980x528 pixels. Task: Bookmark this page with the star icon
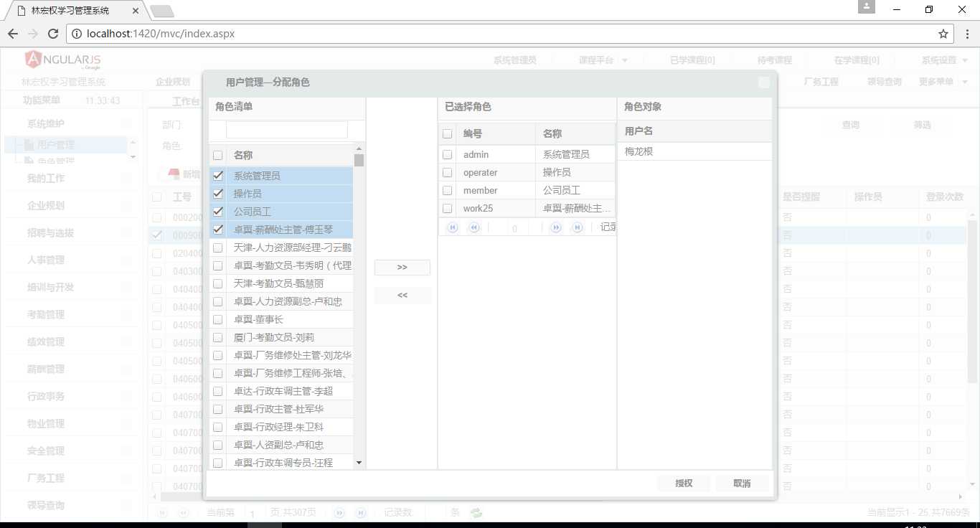coord(943,34)
